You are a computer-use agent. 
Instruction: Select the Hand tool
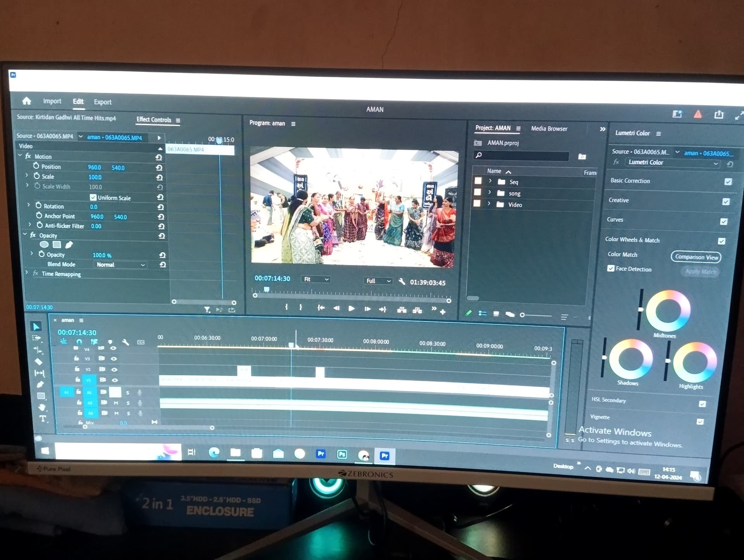[x=42, y=407]
